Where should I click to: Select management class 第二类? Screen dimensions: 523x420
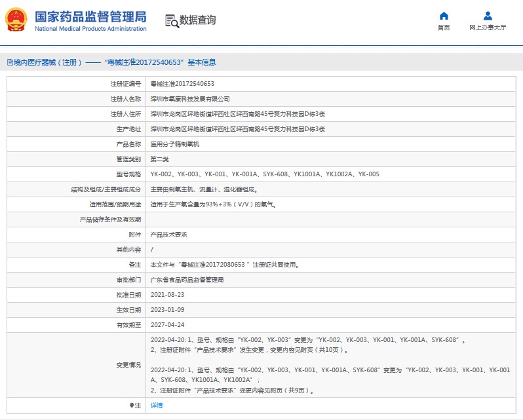(x=159, y=159)
